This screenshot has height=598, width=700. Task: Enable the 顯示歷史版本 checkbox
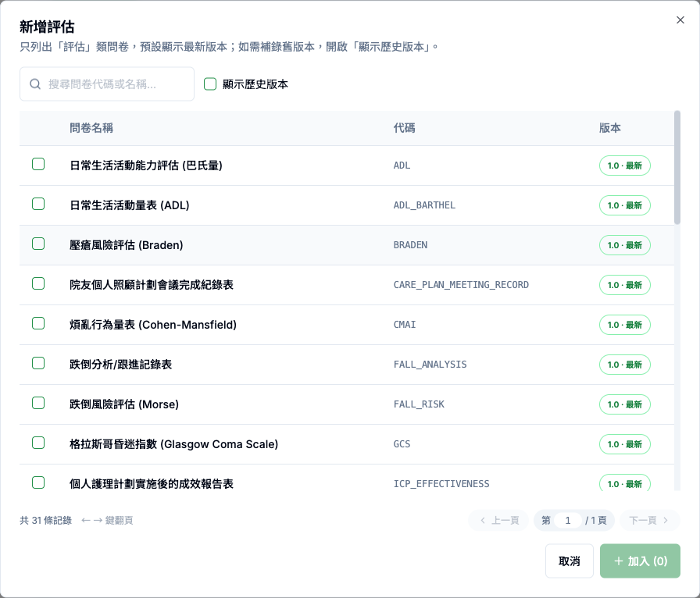[210, 84]
